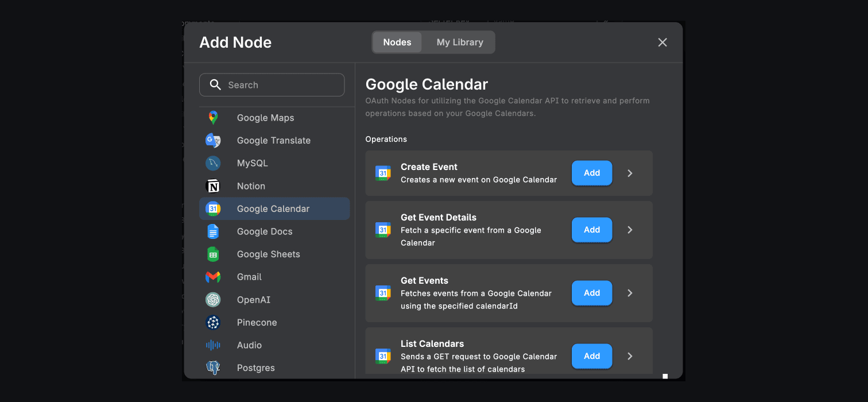The height and width of the screenshot is (402, 868).
Task: Open Get Event Details with the chevron arrow
Action: (630, 230)
